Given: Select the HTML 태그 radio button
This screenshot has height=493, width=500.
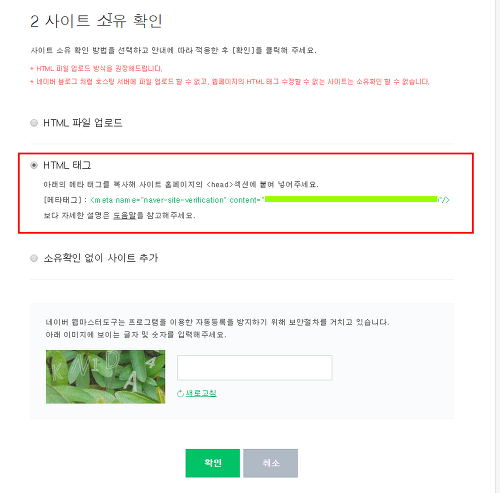Looking at the screenshot, I should 34,165.
